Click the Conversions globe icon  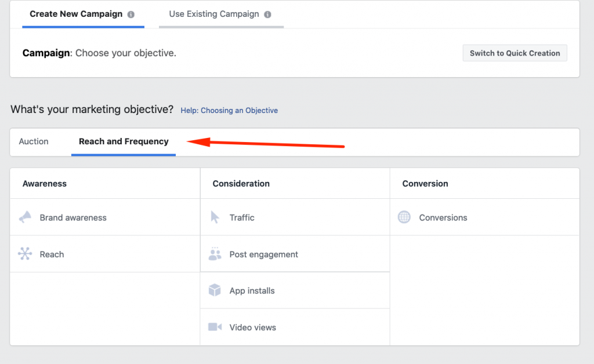(x=404, y=217)
